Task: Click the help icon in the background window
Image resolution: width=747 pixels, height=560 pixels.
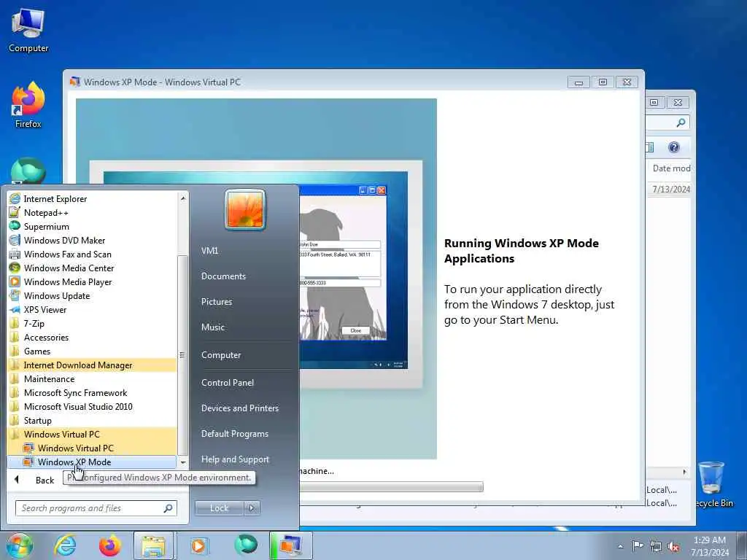Action: 673,147
